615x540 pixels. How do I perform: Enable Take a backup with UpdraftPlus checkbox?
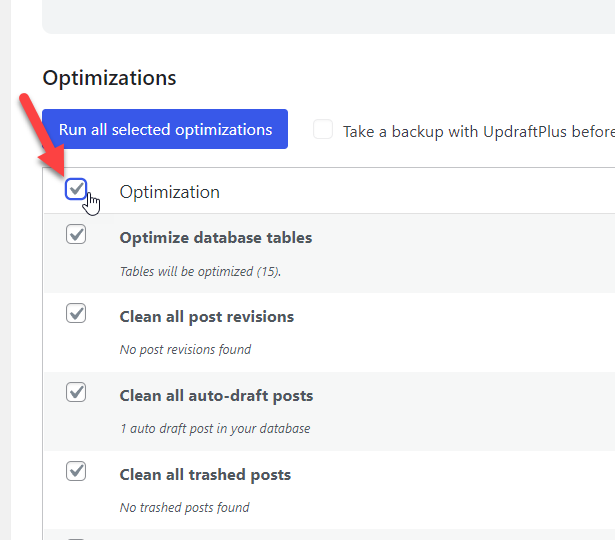tap(323, 130)
